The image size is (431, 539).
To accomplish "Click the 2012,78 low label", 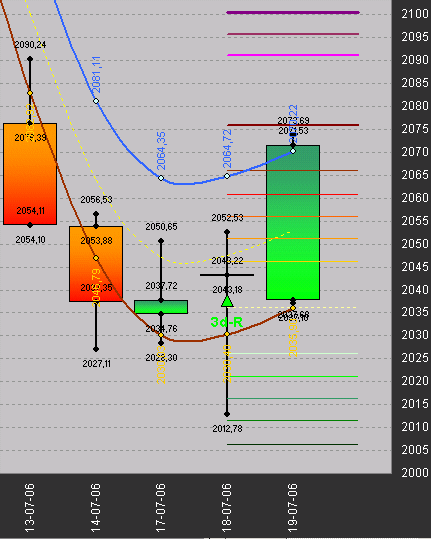I will (227, 429).
